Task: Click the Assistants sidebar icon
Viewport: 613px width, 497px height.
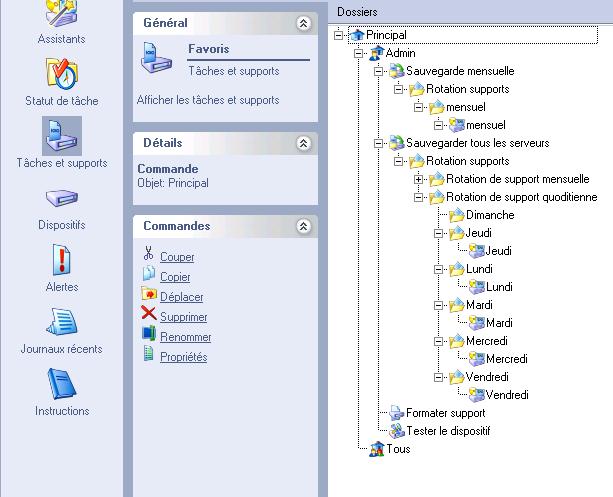Action: pyautogui.click(x=61, y=14)
